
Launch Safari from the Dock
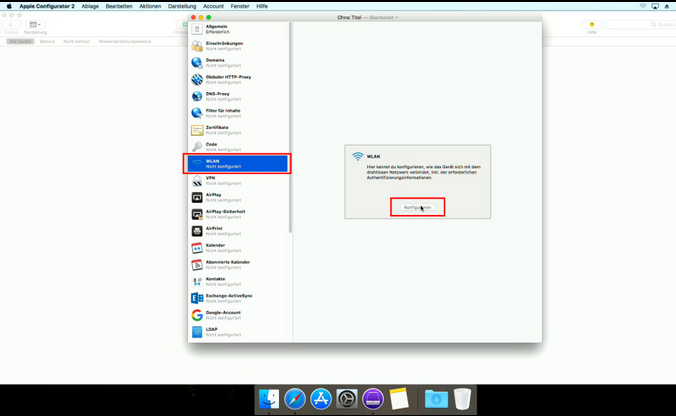pos(295,399)
